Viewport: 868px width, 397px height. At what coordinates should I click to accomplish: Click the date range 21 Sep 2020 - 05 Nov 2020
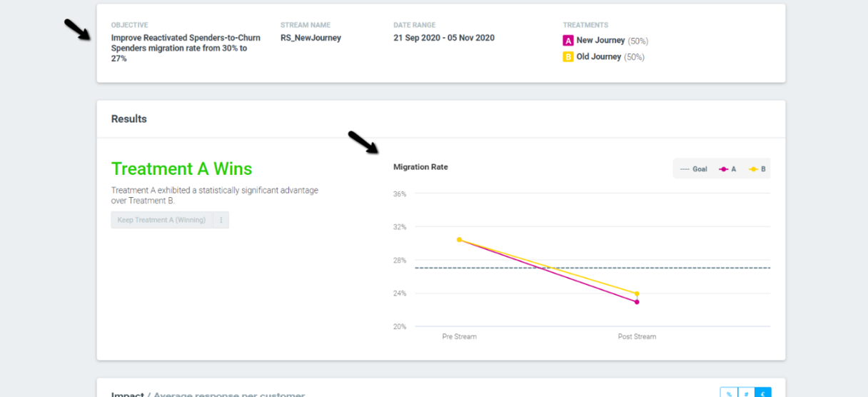point(444,38)
